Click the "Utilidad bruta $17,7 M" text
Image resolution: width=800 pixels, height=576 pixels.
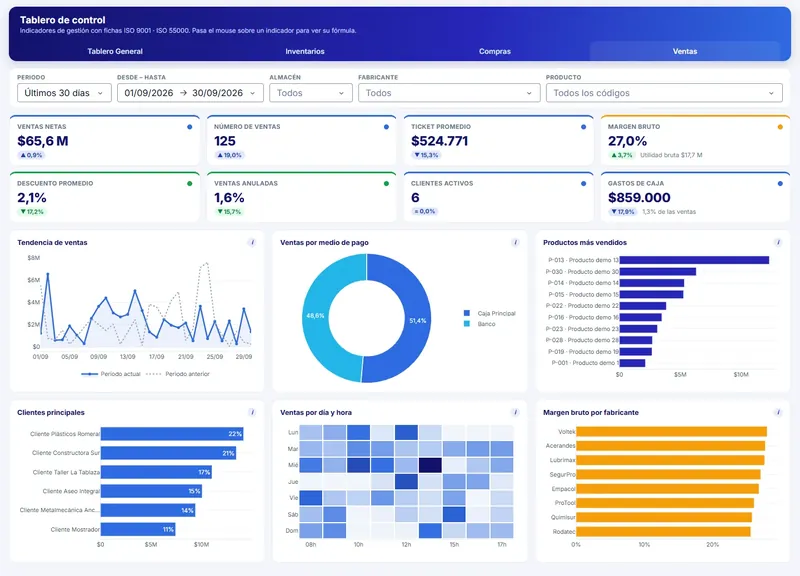point(671,155)
